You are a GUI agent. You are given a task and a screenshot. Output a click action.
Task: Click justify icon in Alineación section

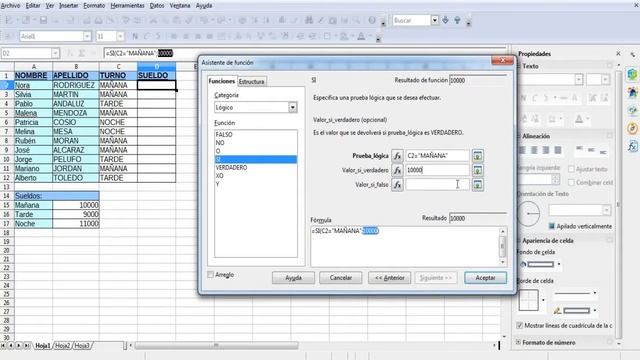tap(558, 150)
